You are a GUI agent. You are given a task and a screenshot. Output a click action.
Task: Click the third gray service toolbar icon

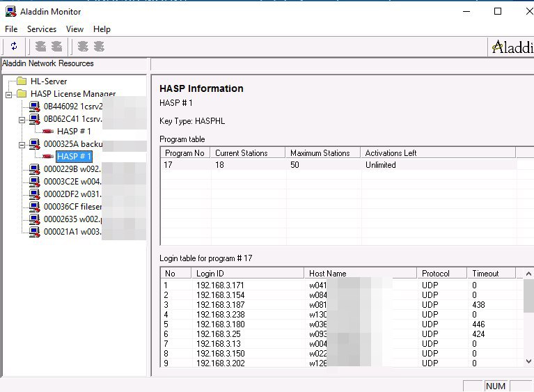coord(83,47)
